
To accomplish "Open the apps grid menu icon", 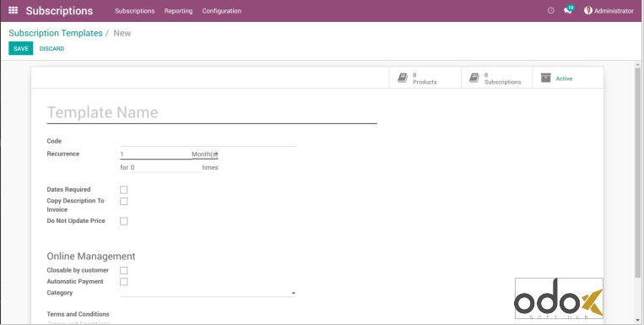I will (14, 11).
